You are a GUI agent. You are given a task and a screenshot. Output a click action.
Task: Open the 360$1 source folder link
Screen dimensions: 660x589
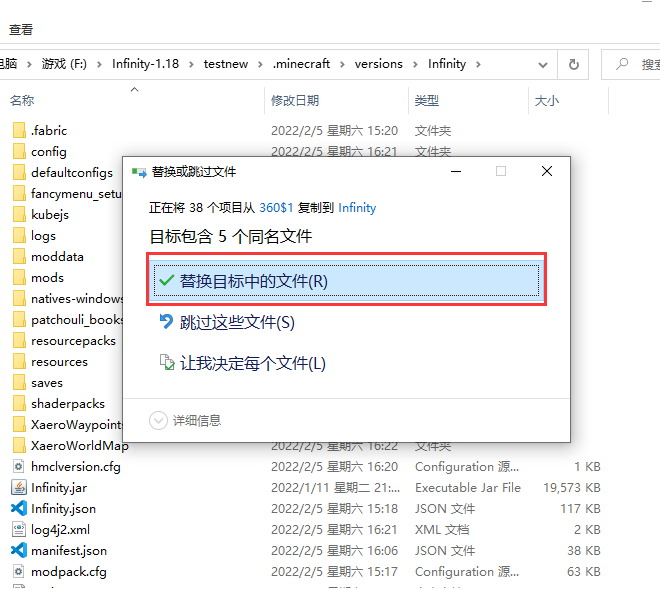[x=276, y=208]
